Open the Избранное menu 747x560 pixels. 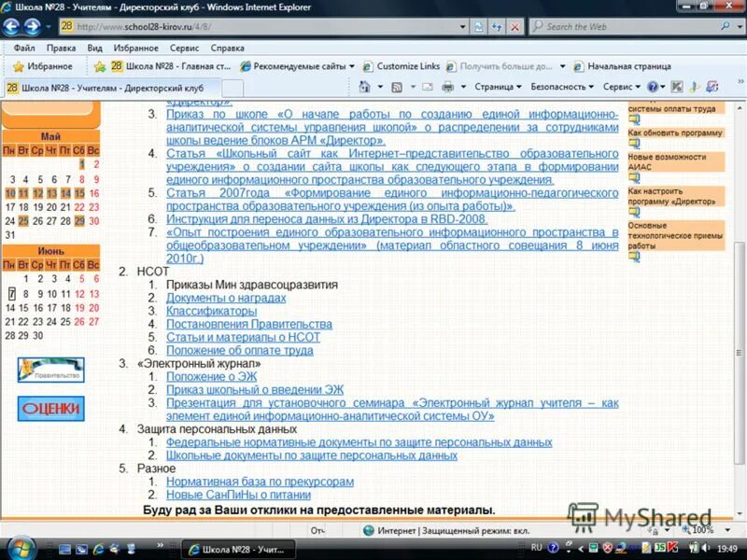(x=135, y=49)
